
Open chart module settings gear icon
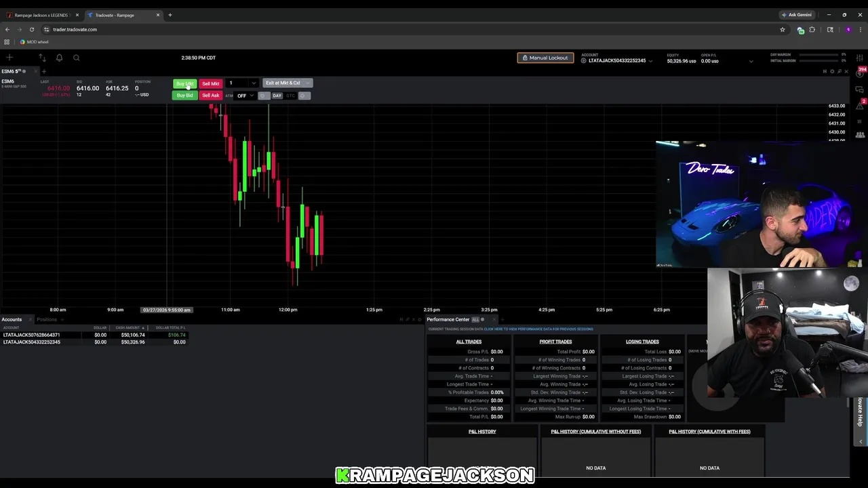tap(832, 71)
